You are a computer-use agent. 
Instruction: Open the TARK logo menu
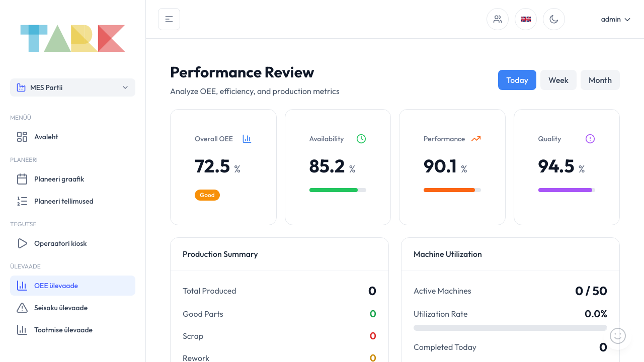(x=72, y=38)
